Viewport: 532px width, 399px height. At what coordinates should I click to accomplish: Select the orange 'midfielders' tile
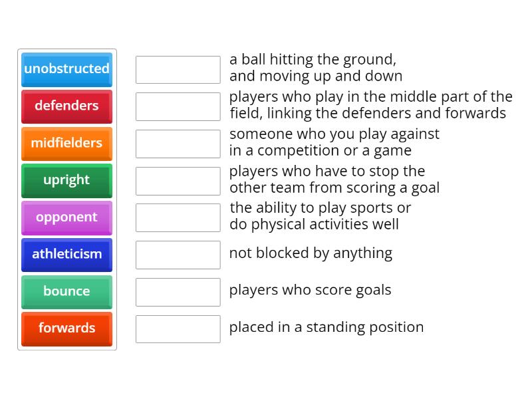66,144
